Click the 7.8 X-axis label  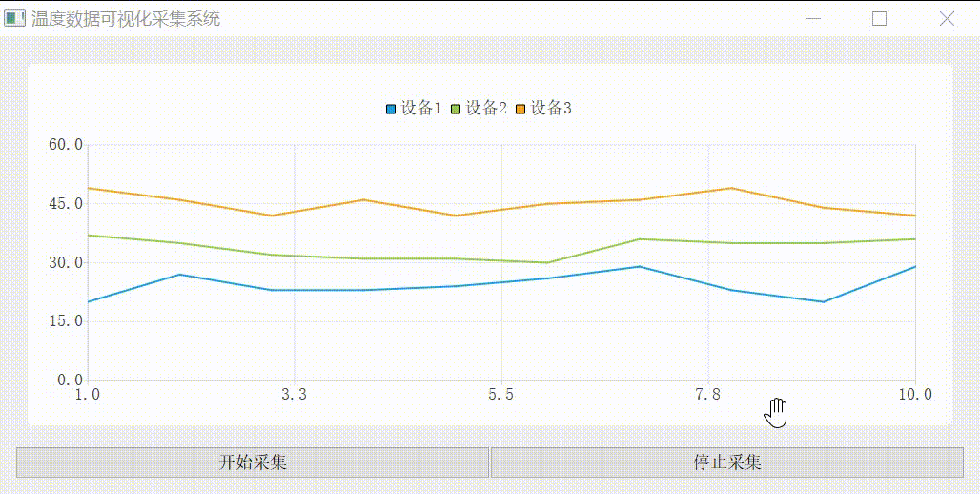click(x=708, y=395)
